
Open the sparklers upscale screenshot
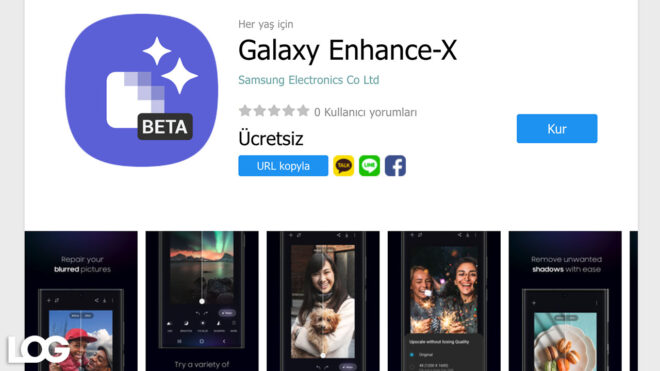click(444, 301)
